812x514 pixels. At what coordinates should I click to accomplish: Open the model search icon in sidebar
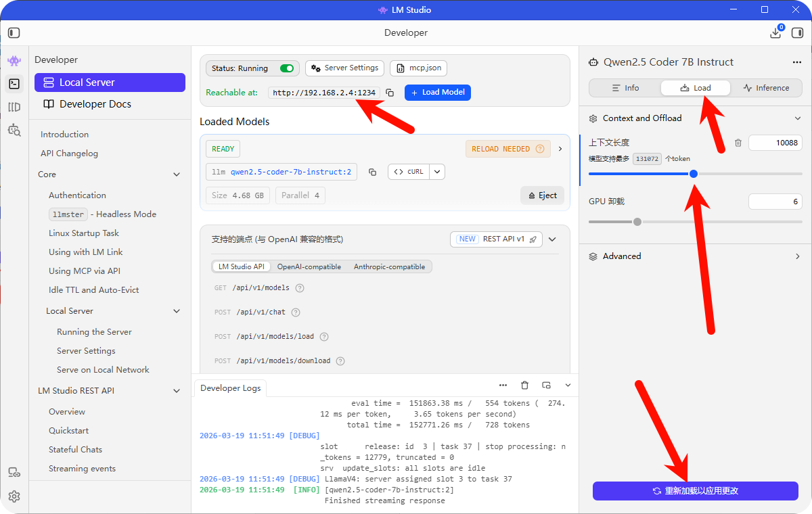pyautogui.click(x=14, y=130)
